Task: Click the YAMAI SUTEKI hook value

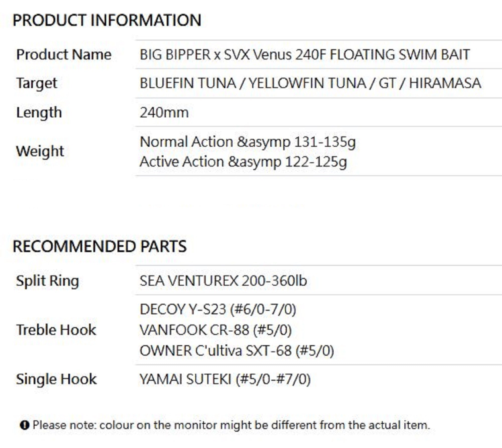Action: pos(225,379)
